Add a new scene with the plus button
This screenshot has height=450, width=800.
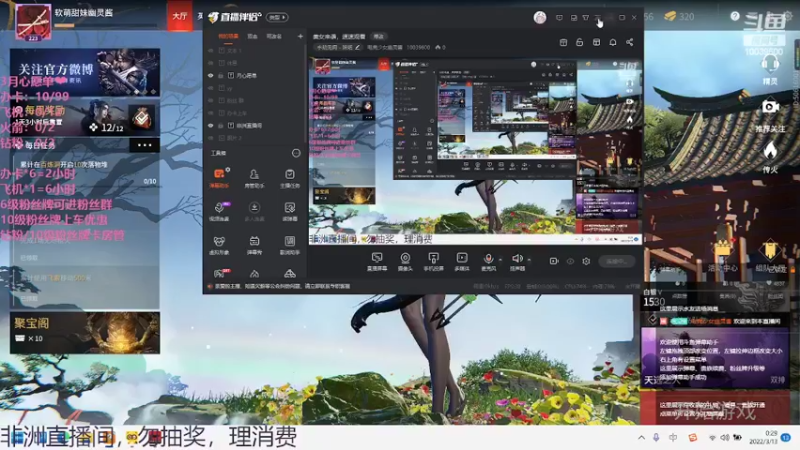click(300, 36)
